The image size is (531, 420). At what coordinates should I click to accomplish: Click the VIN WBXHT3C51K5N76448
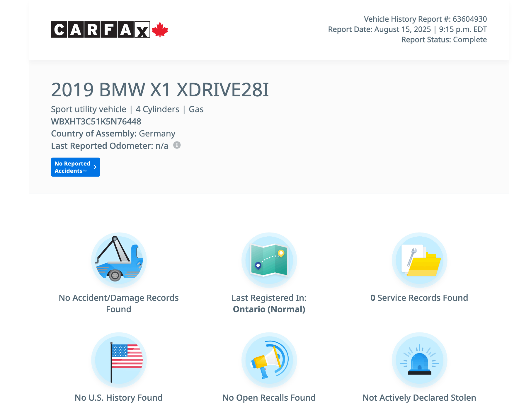[x=96, y=122]
